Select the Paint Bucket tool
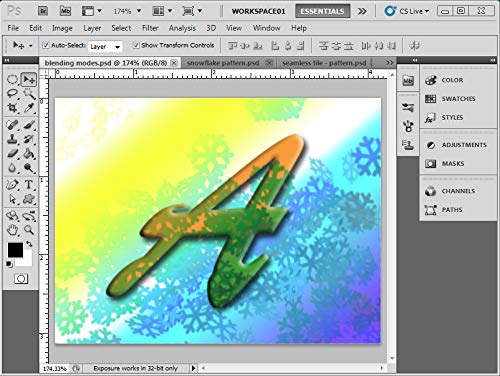The image size is (500, 376). point(29,154)
